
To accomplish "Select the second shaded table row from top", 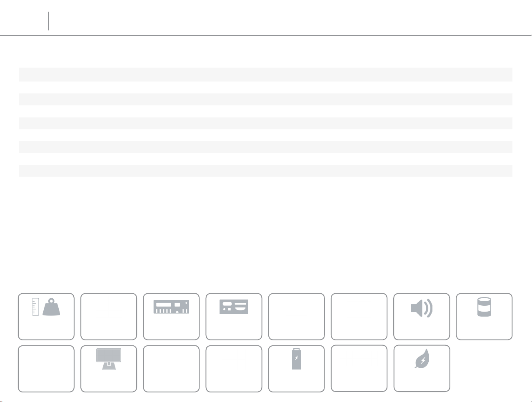I will tap(265, 99).
